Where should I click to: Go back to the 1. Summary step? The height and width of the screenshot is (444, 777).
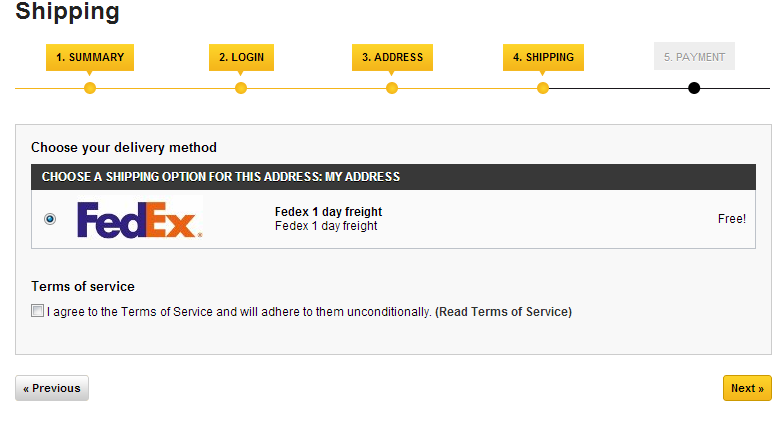[90, 57]
